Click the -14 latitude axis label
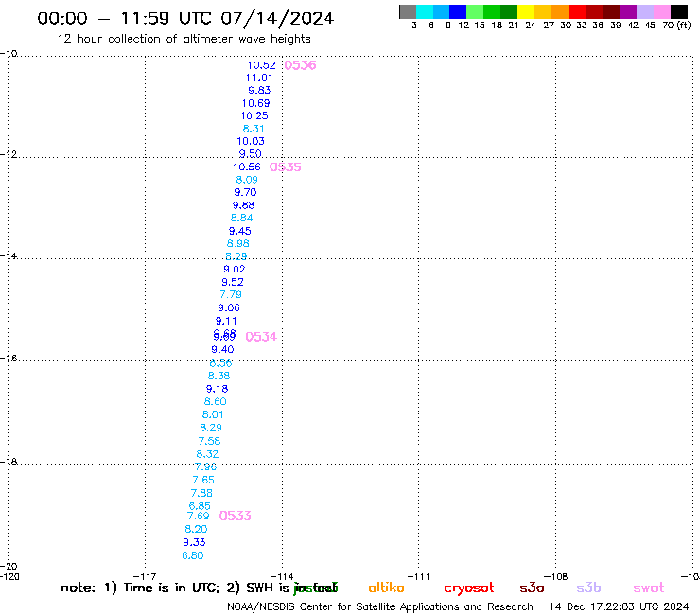The image size is (700, 615). point(9,255)
